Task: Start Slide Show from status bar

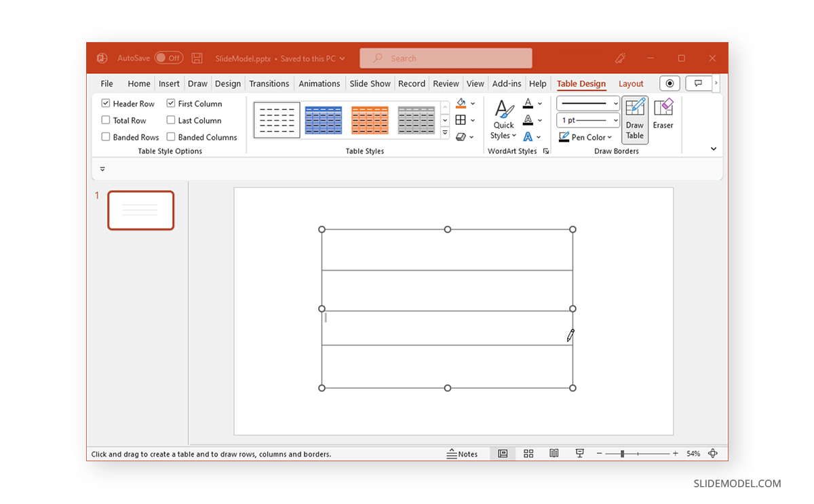Action: pos(580,454)
